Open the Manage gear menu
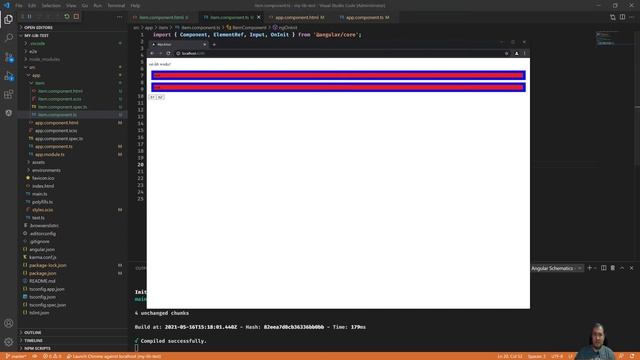Viewport: 640px width, 360px height. pos(9,342)
